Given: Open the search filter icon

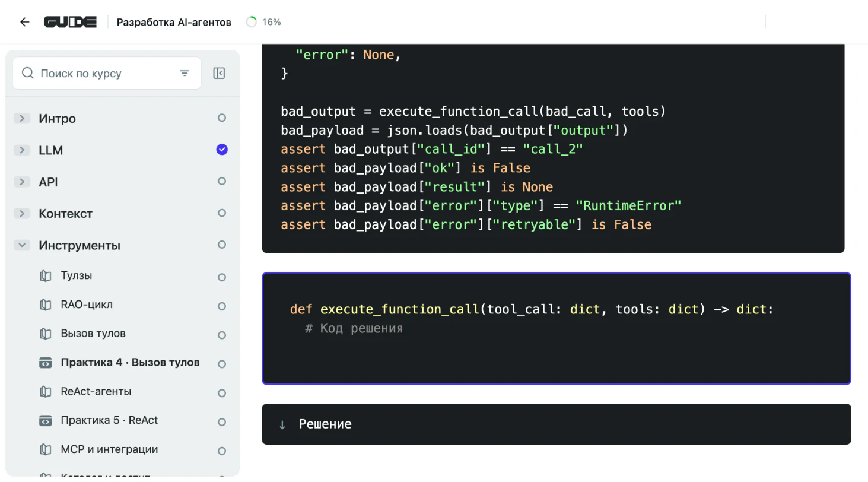Looking at the screenshot, I should tap(185, 74).
